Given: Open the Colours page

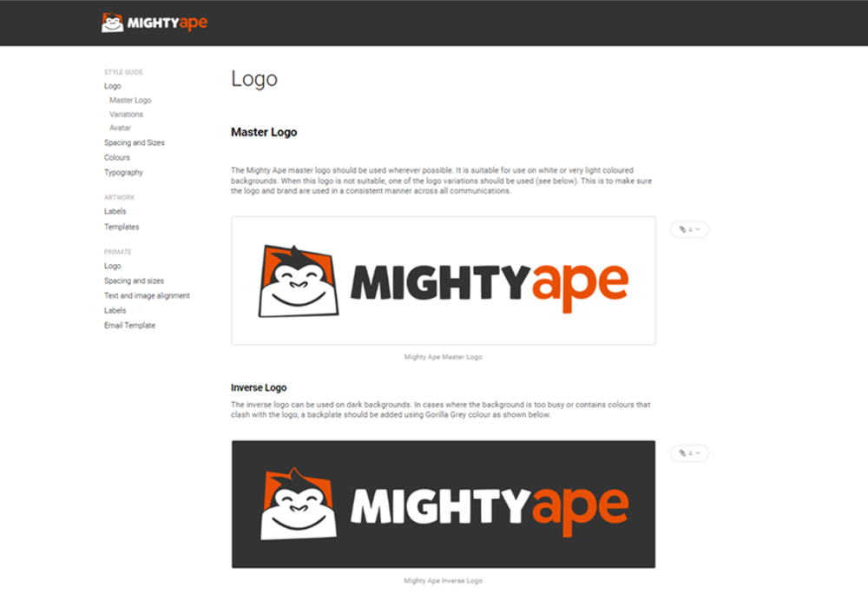Looking at the screenshot, I should point(117,158).
